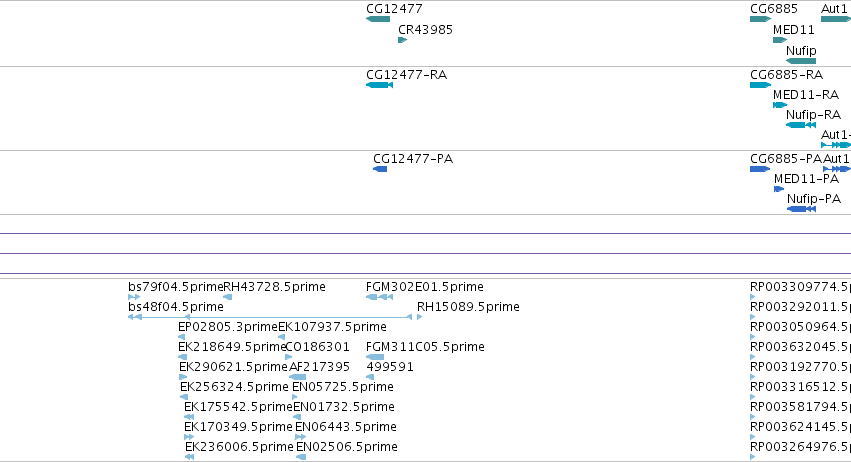Screen dimensions: 851x462
Task: Click the FGM311C05.5prime feature bar
Action: pos(375,357)
